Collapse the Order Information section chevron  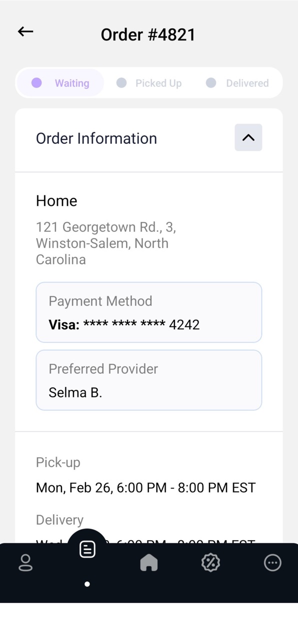(248, 137)
